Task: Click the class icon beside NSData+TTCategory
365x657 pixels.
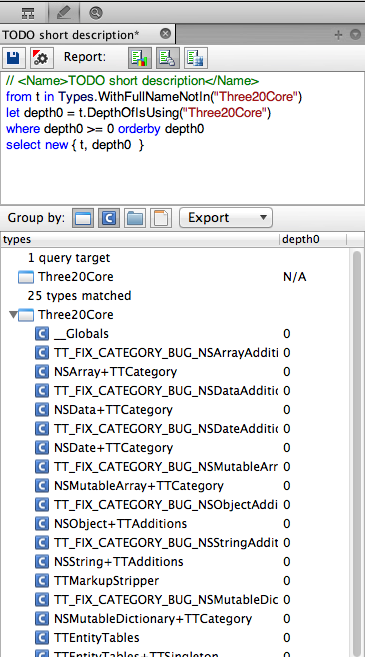Action: tap(41, 410)
